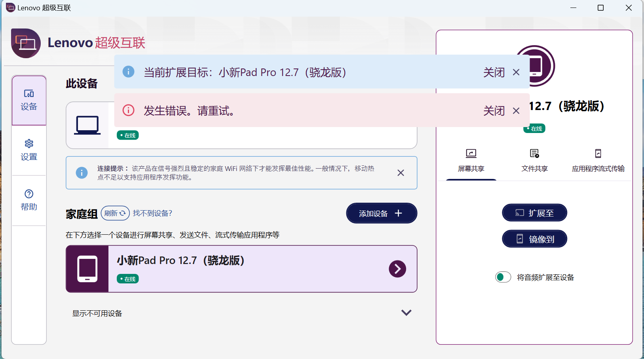Image resolution: width=644 pixels, height=359 pixels.
Task: Click the 在线 badge on 小新Pad Pro card
Action: coord(127,279)
